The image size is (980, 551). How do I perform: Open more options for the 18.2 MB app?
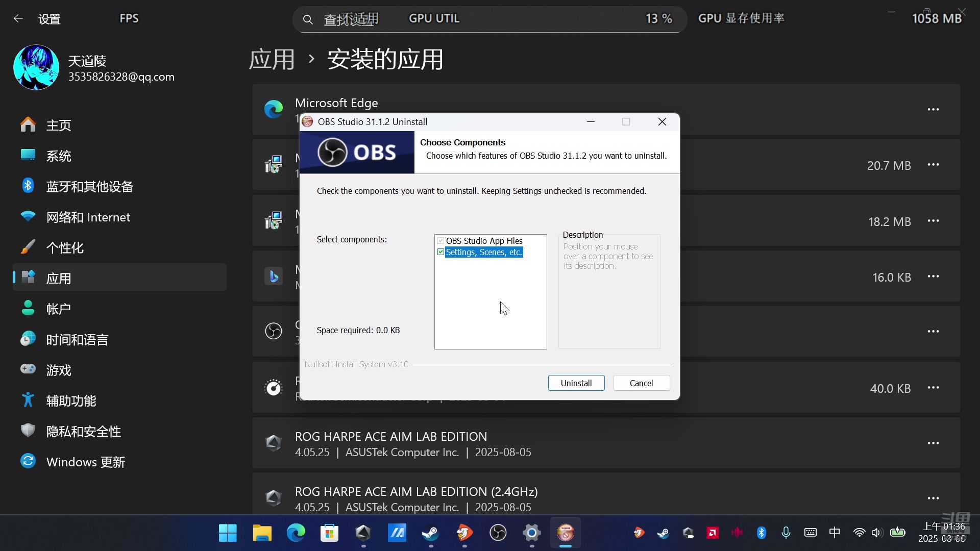933,221
